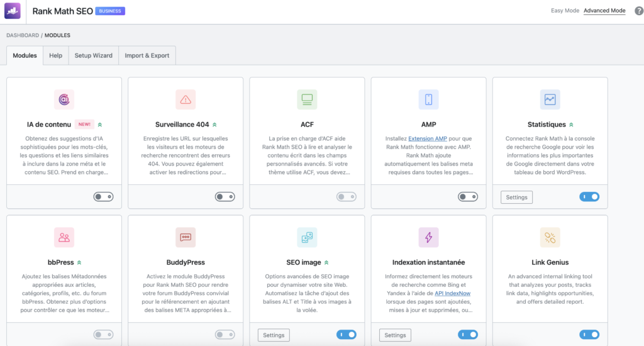The image size is (644, 346).
Task: Click the Link Genius title
Action: 550,262
